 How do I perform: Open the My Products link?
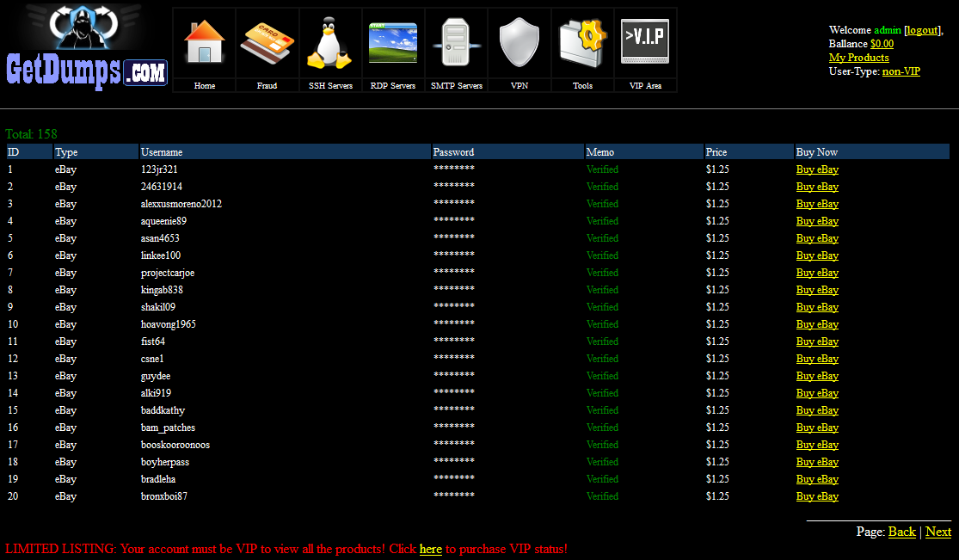point(858,58)
